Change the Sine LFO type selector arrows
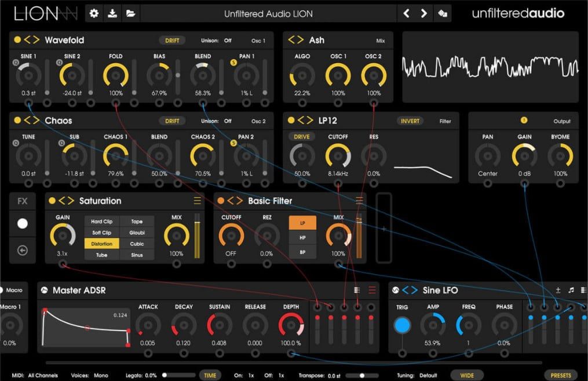 coord(410,290)
